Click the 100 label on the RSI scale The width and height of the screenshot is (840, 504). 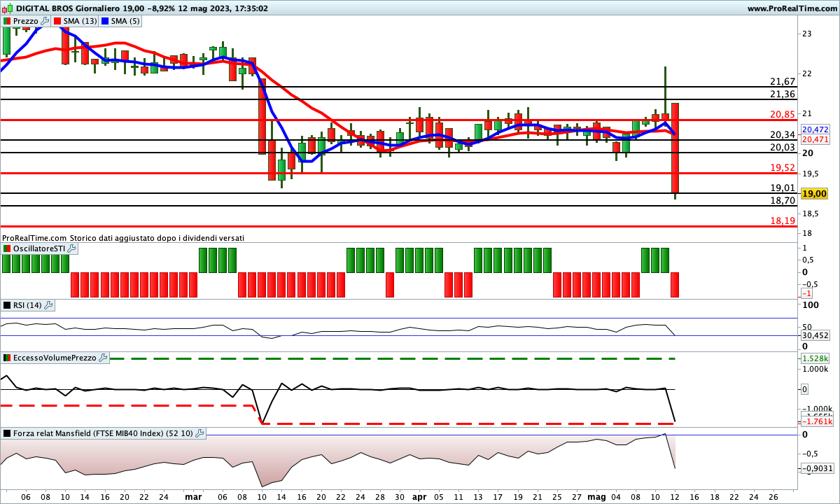809,305
